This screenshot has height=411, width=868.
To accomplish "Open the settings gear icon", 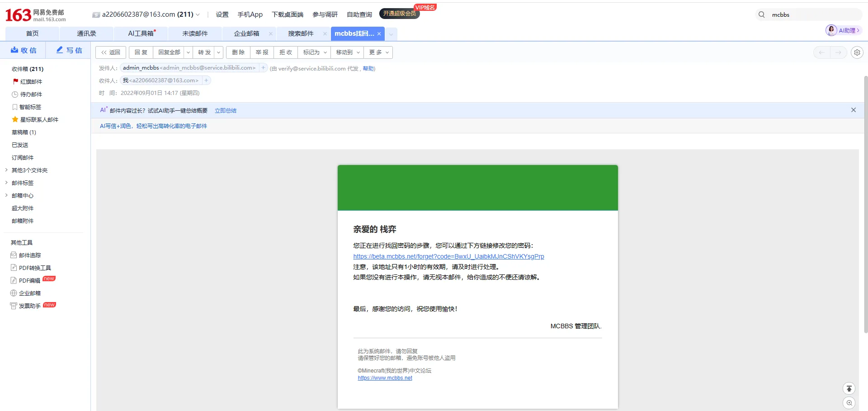I will click(x=857, y=52).
